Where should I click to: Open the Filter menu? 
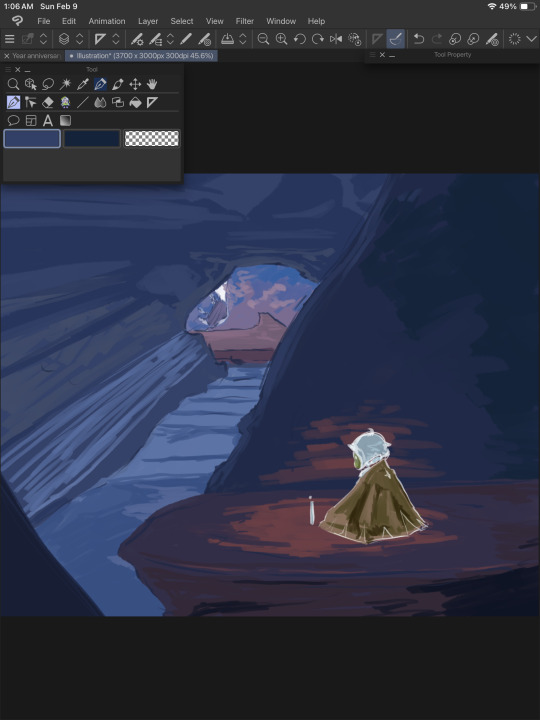coord(245,21)
